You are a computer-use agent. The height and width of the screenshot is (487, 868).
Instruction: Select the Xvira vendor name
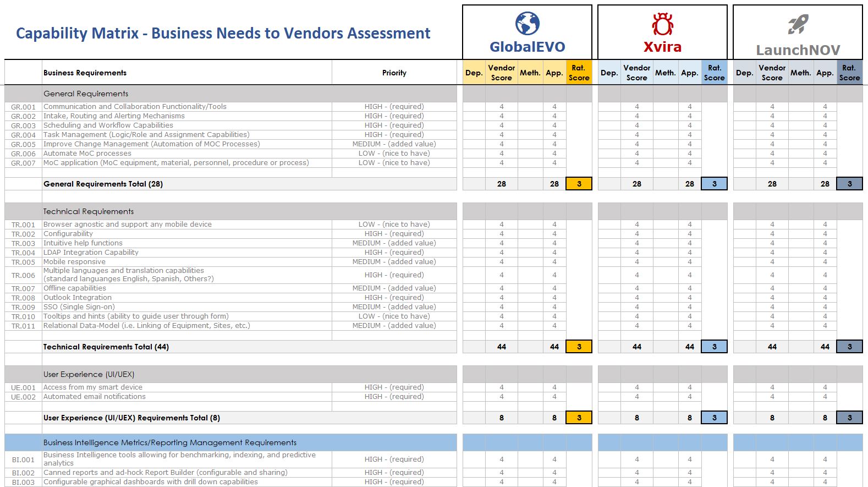click(x=662, y=47)
